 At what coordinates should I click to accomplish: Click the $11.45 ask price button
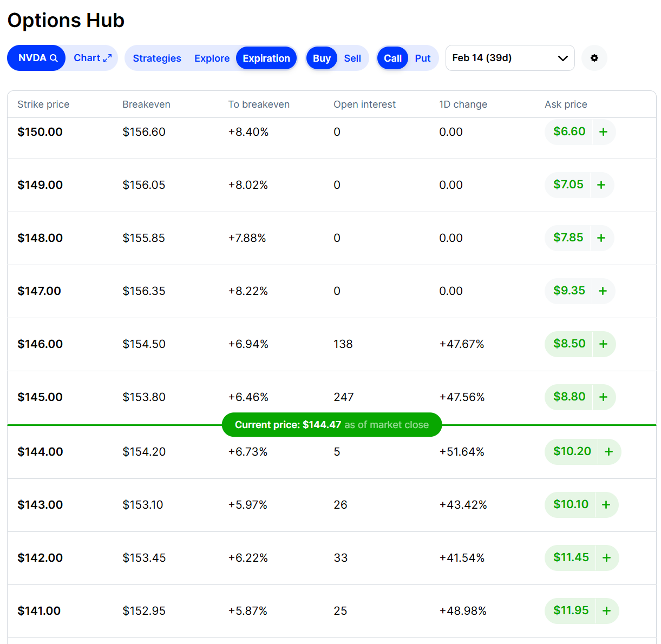(x=571, y=557)
